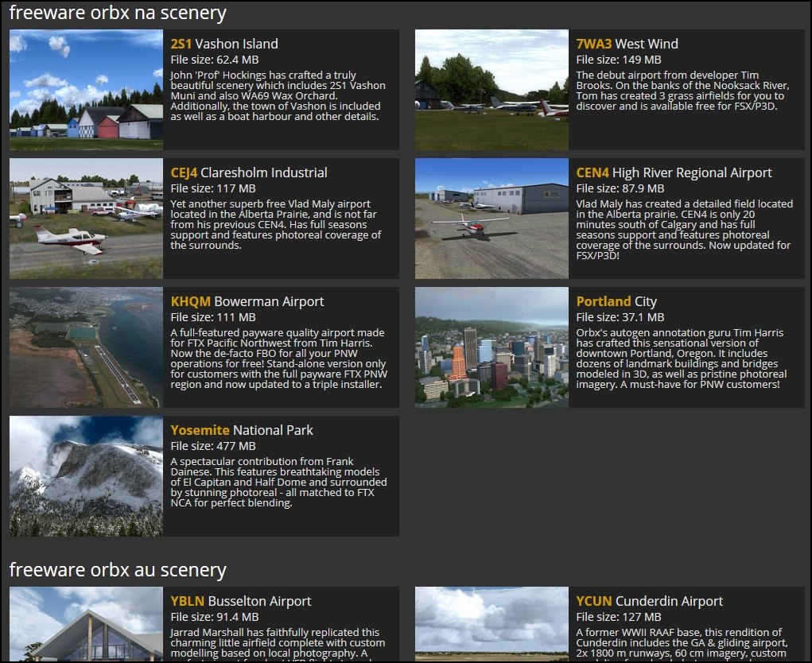Click the Busselton description mentioning Jarrad Marshall
Screen dimensions: 812x663
278,645
